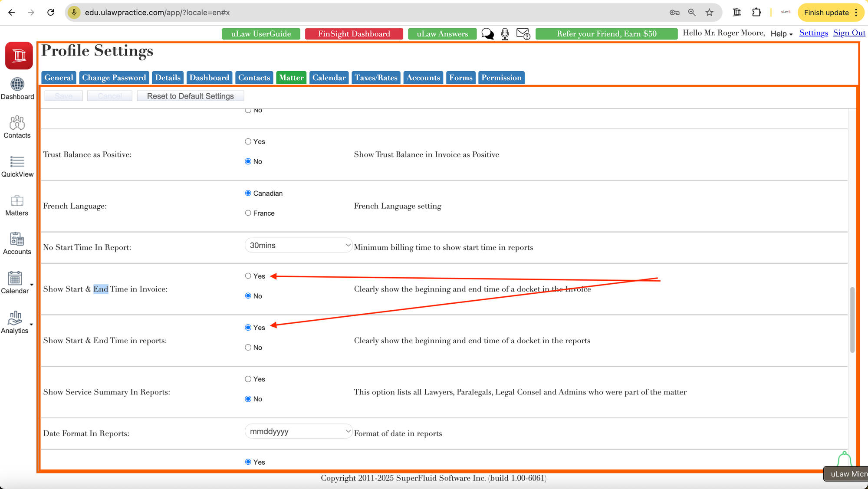The height and width of the screenshot is (489, 868).
Task: Expand the No Start Time In Report dropdown
Action: point(299,246)
